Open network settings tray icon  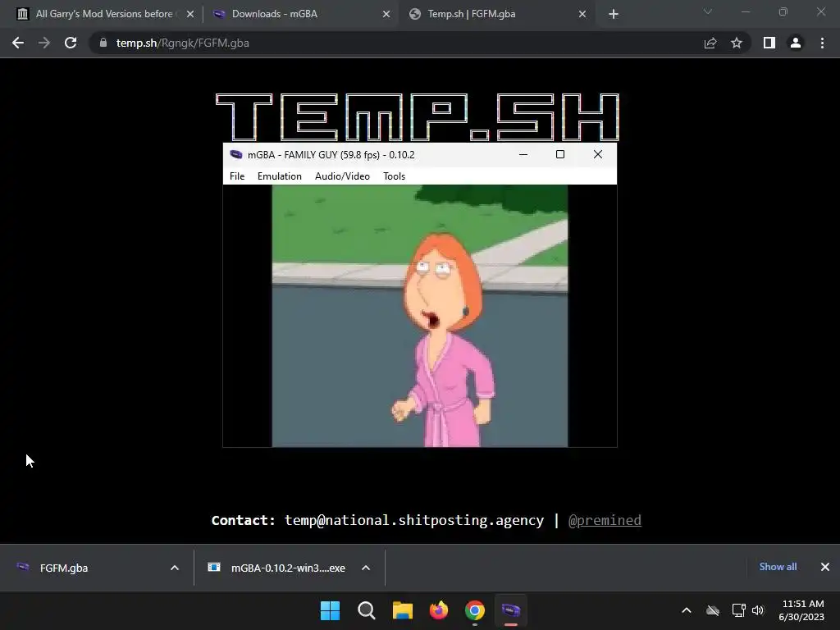point(739,610)
